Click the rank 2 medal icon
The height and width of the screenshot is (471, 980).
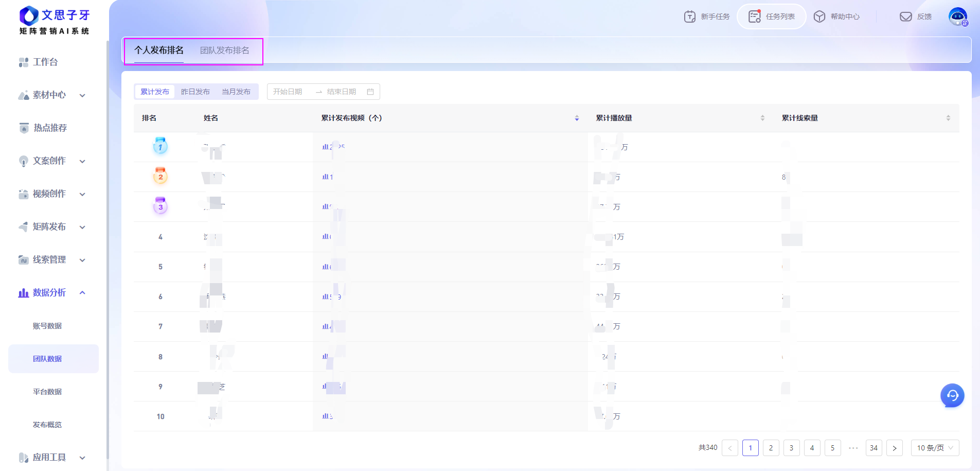[x=161, y=176]
